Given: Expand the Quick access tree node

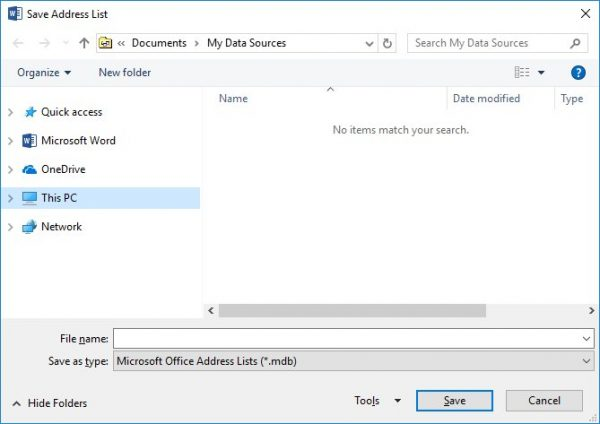Looking at the screenshot, I should 11,112.
